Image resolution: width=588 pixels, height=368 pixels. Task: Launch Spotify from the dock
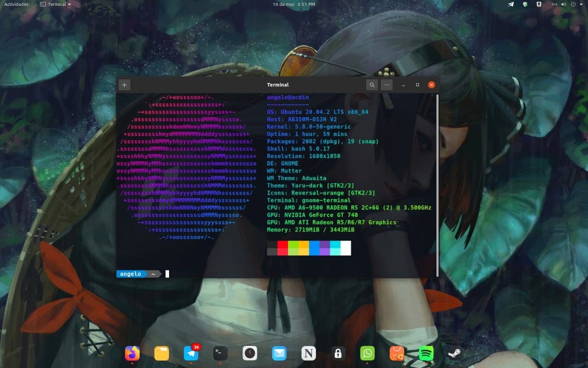pos(426,353)
